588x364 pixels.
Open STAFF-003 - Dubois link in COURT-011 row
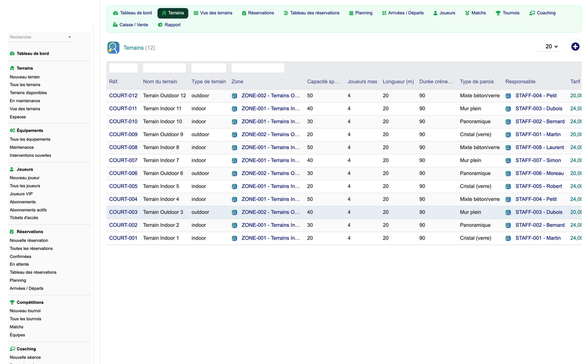click(x=539, y=109)
